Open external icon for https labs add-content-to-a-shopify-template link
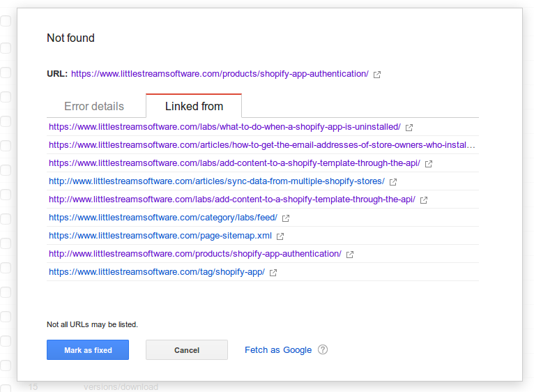Viewport: 534px width, 392px height. pyautogui.click(x=429, y=164)
